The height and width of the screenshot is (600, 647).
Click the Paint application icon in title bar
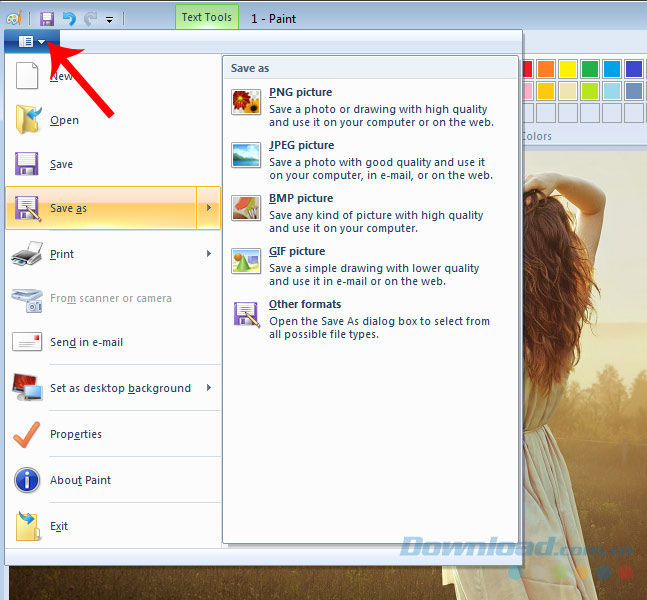click(x=14, y=18)
